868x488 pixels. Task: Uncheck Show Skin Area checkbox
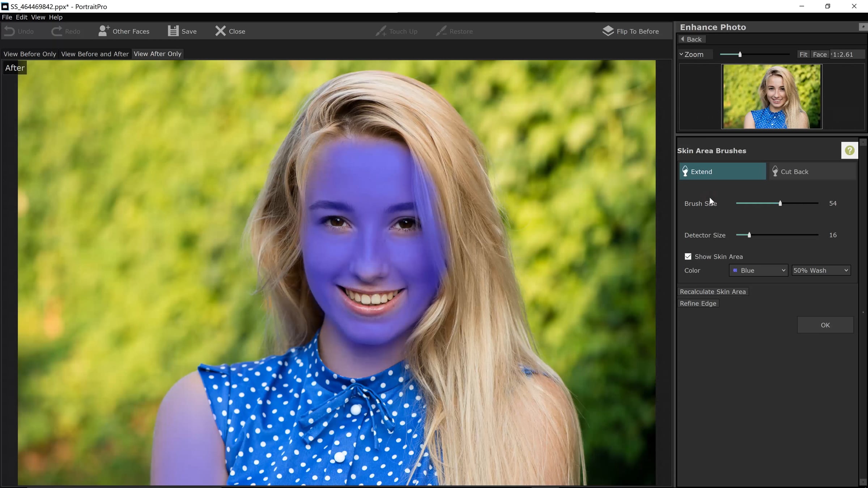click(x=688, y=257)
